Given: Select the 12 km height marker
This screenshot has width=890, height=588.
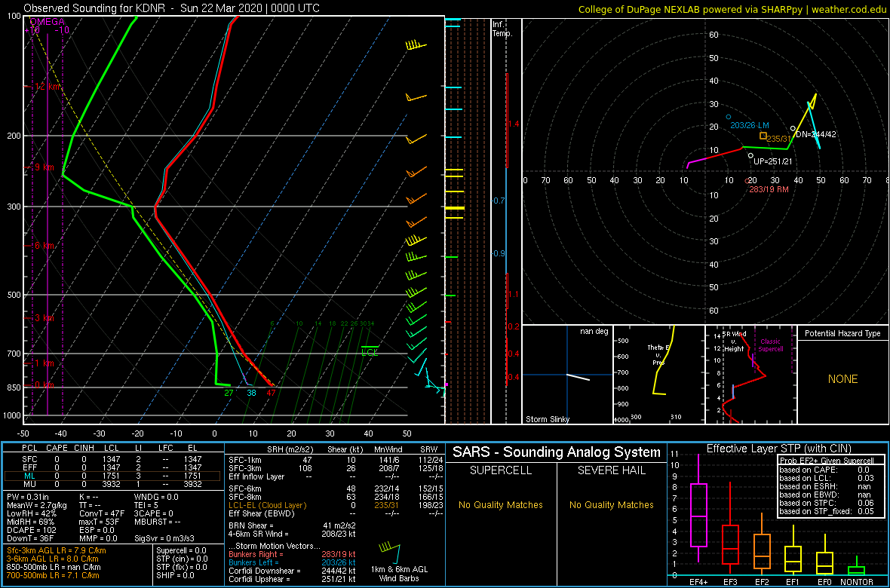Looking at the screenshot, I should (47, 87).
